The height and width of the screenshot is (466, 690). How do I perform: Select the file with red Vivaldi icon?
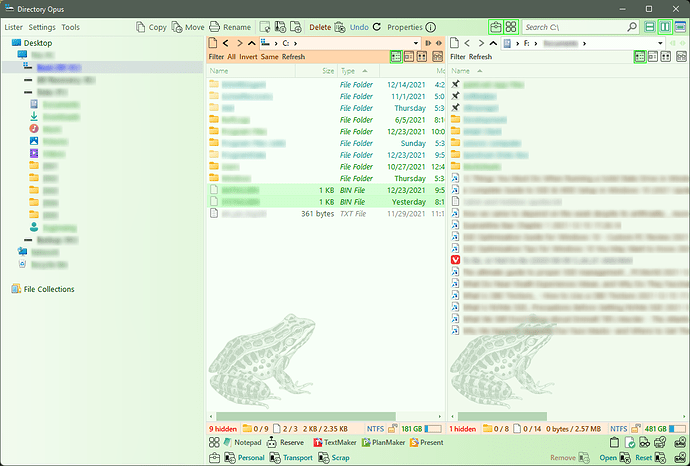pos(455,260)
